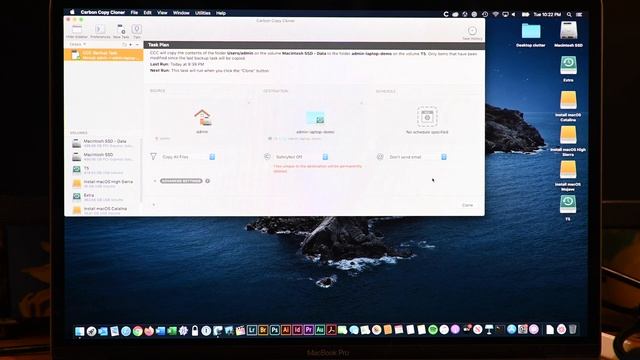
Task: Click the CCC menu bar status icon
Action: [446, 14]
